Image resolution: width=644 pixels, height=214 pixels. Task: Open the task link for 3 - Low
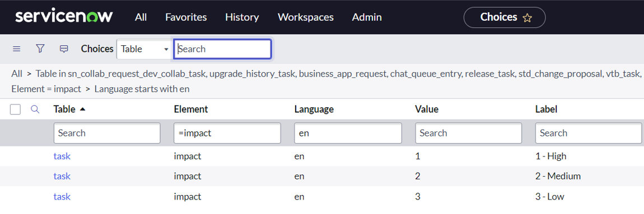62,197
